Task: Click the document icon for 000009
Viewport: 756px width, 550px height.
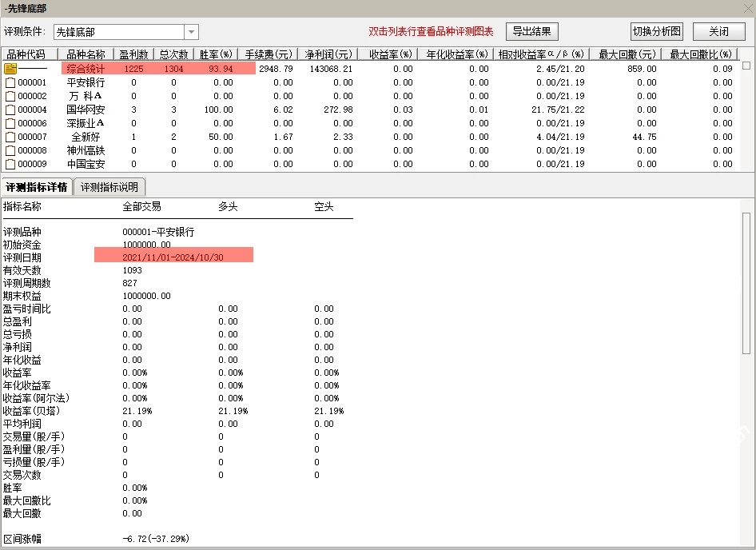Action: click(10, 164)
